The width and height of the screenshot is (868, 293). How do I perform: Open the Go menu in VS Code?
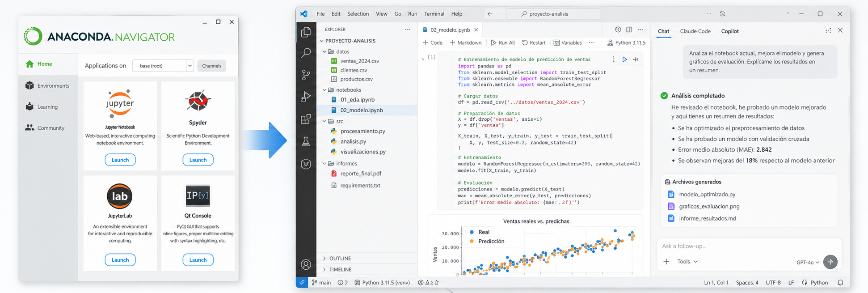click(398, 14)
